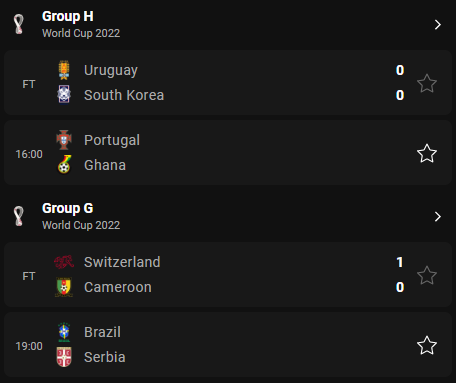Click the Cameroon team crest
Image resolution: width=456 pixels, height=383 pixels.
tap(64, 287)
